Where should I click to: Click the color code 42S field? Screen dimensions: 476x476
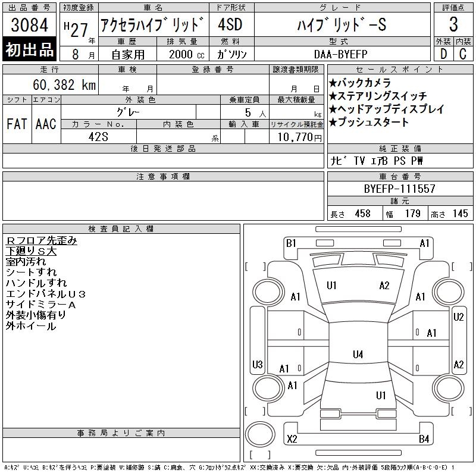pos(98,136)
